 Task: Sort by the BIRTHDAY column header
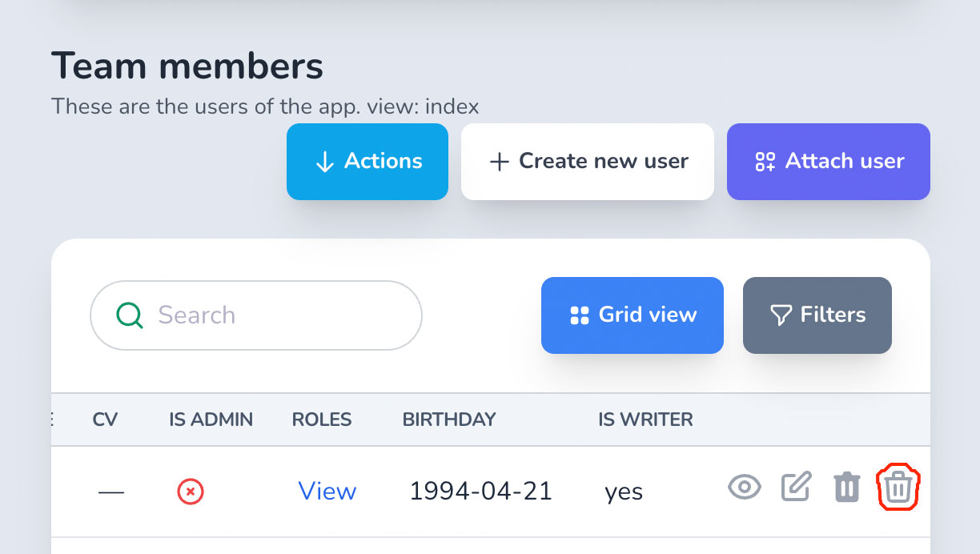tap(449, 420)
